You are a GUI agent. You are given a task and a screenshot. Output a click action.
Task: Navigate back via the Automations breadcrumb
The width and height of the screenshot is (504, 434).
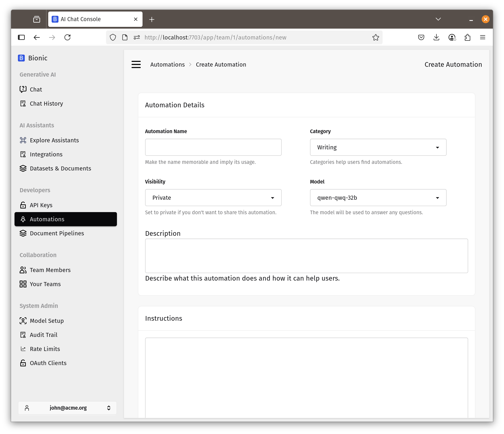tap(167, 64)
